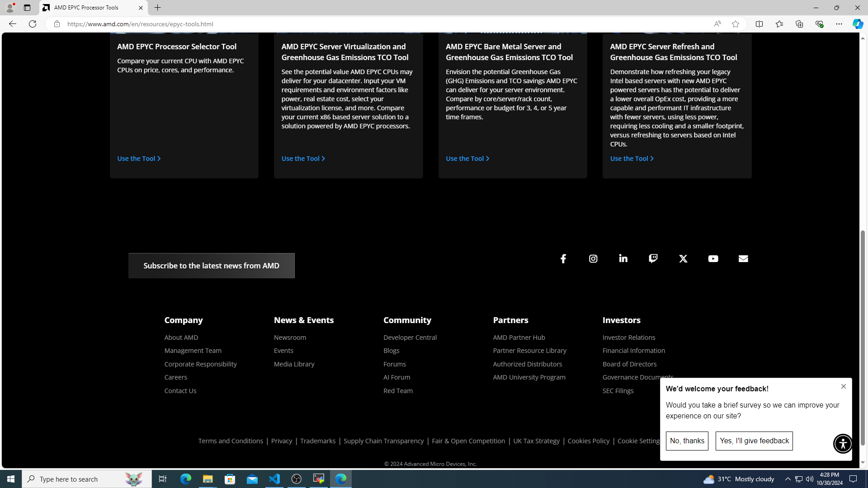Open AMD LinkedIn icon
Screen dimensions: 868x488
623,258
